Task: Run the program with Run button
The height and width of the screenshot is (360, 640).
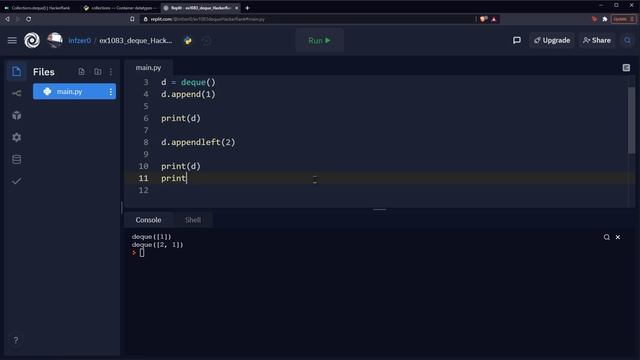Action: pyautogui.click(x=319, y=40)
